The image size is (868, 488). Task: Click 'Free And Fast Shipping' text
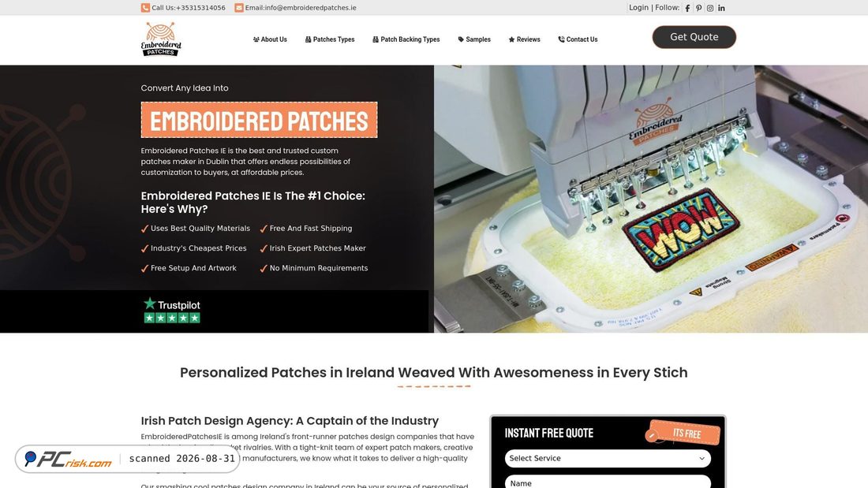311,229
